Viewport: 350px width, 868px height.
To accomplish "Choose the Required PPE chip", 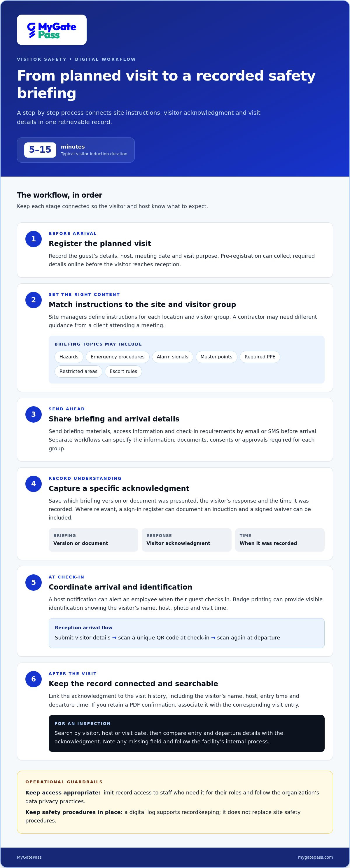I will point(260,357).
